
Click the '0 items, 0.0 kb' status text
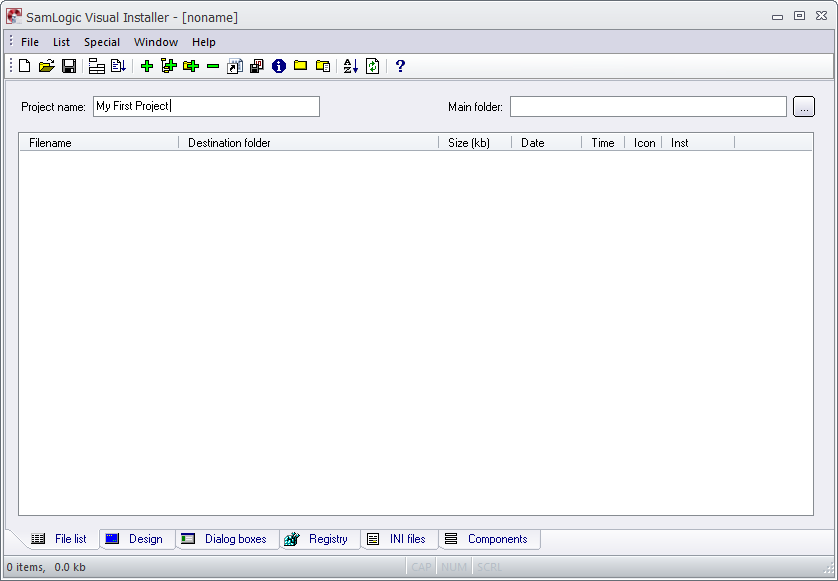(46, 567)
